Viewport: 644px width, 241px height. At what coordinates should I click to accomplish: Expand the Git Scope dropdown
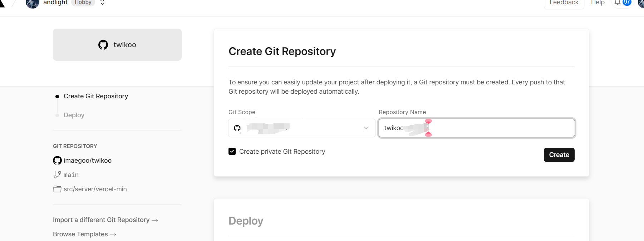pyautogui.click(x=366, y=128)
